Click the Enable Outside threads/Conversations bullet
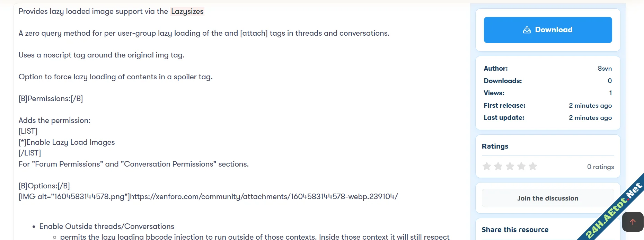This screenshot has height=240, width=644. pyautogui.click(x=107, y=226)
